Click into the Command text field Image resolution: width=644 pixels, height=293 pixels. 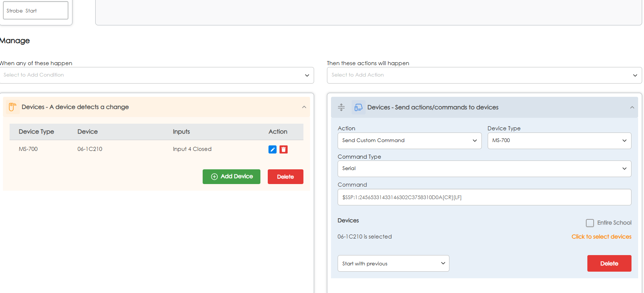484,197
